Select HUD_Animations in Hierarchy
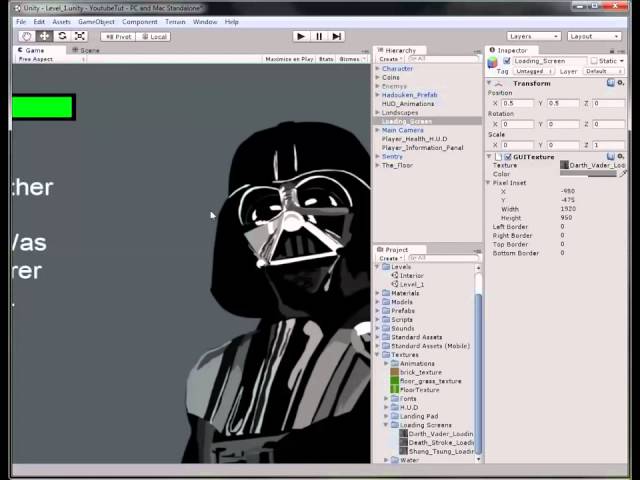The height and width of the screenshot is (480, 640). [408, 104]
